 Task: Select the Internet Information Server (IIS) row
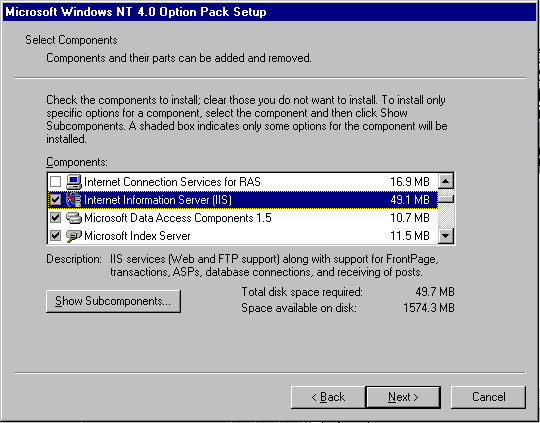(x=242, y=200)
